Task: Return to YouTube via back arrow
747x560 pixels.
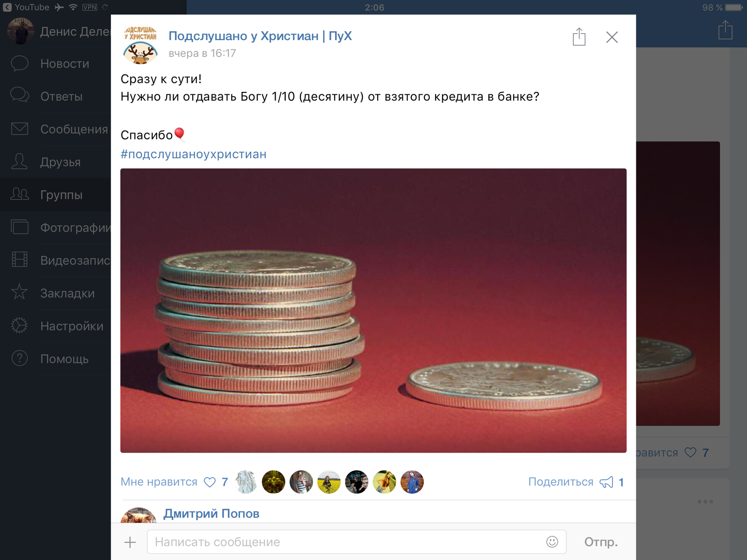Action: click(x=26, y=7)
